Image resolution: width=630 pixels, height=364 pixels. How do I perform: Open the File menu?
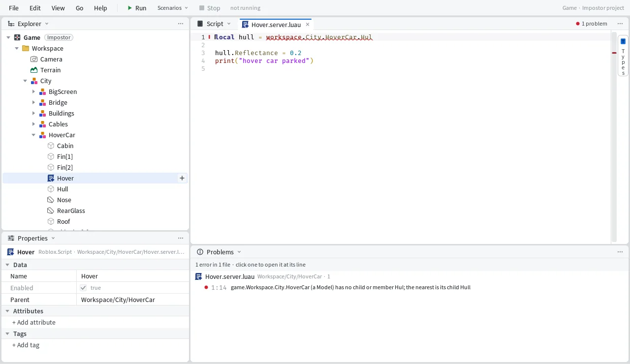tap(14, 8)
